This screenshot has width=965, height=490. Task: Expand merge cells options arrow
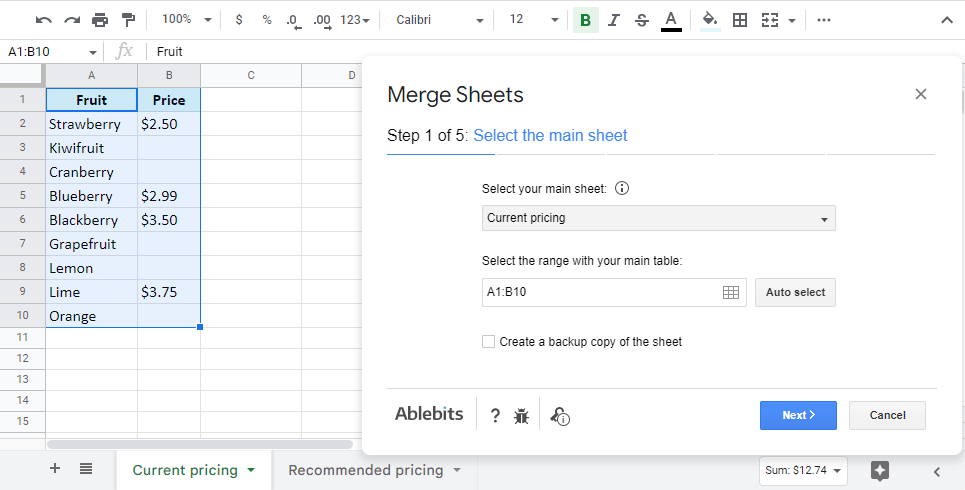(791, 21)
